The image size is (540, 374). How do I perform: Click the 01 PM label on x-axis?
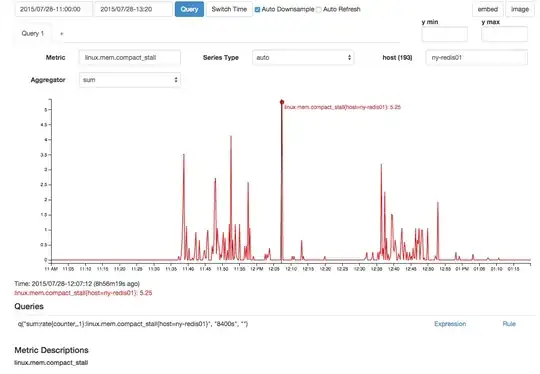(x=462, y=269)
